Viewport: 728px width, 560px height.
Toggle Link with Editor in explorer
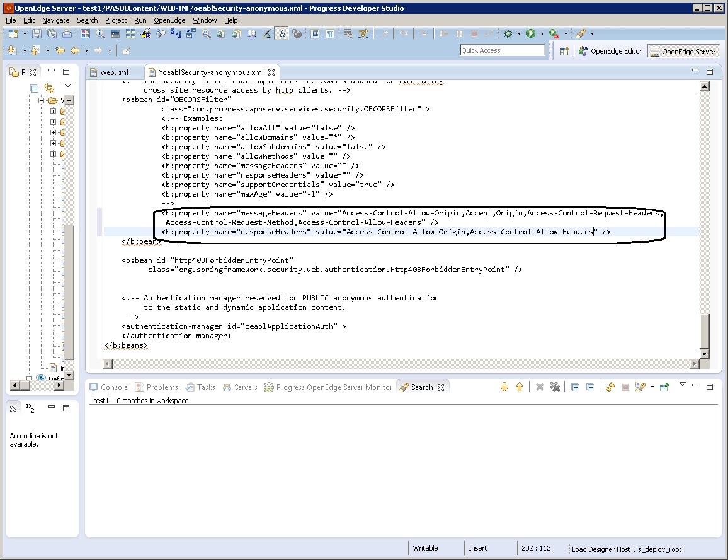[x=49, y=88]
